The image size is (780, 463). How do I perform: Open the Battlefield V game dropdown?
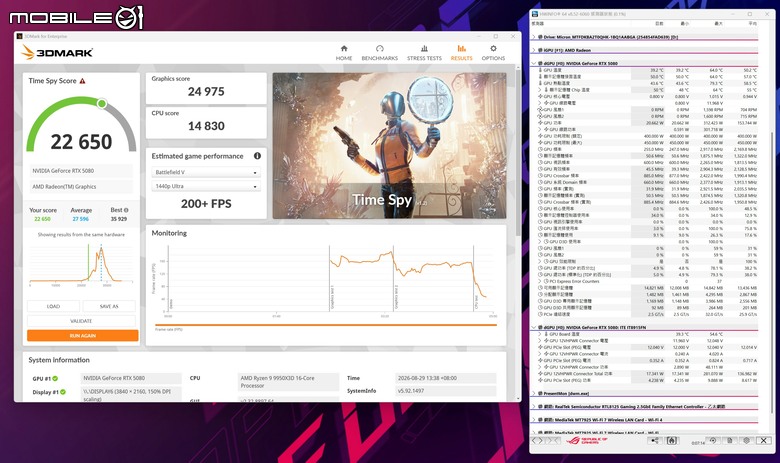coord(206,172)
